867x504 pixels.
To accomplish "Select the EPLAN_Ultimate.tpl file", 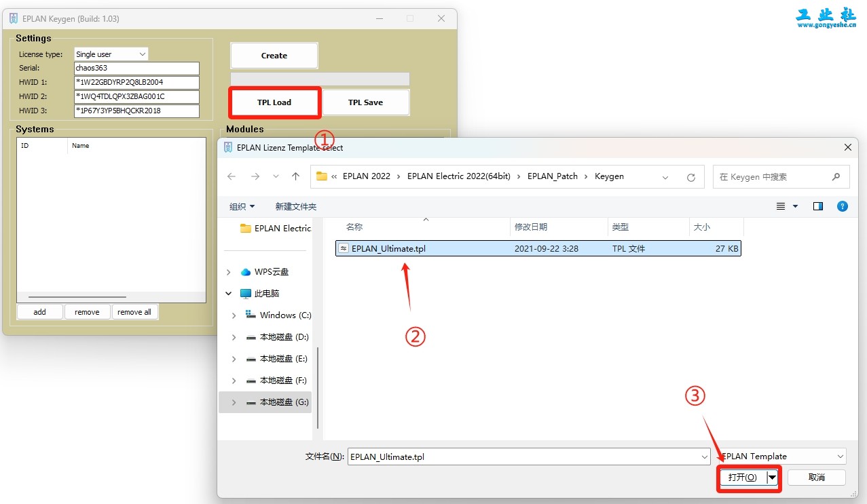I will click(538, 249).
